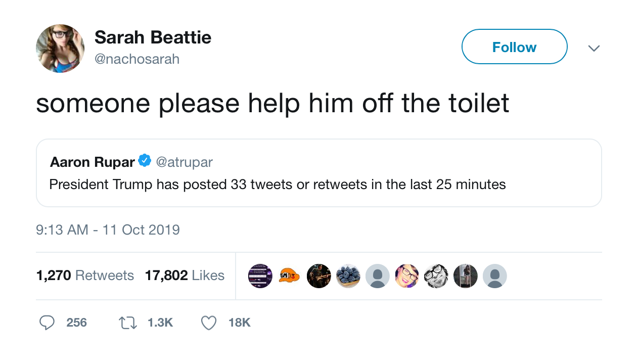Click the reply speech bubble icon
Viewport: 638px width, 364px height.
click(x=47, y=323)
